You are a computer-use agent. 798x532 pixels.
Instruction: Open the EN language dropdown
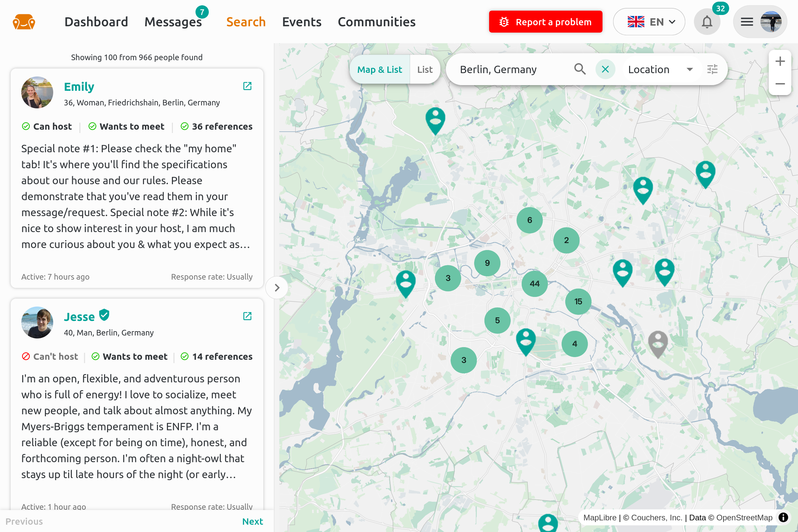coord(649,22)
